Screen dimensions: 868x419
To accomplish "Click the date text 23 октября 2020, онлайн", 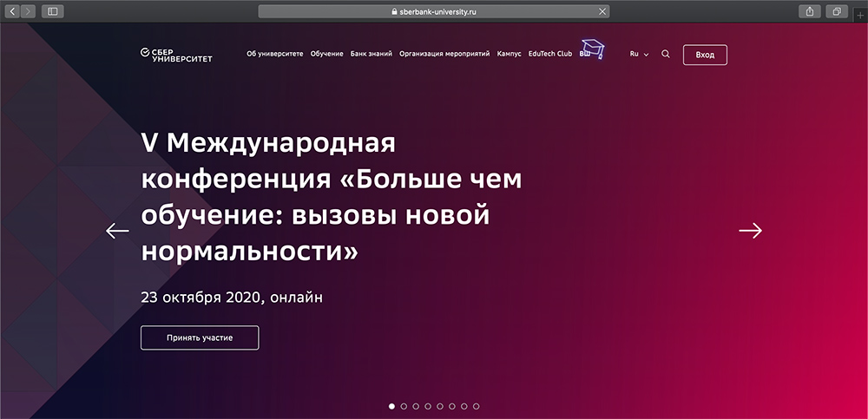I will click(x=232, y=298).
